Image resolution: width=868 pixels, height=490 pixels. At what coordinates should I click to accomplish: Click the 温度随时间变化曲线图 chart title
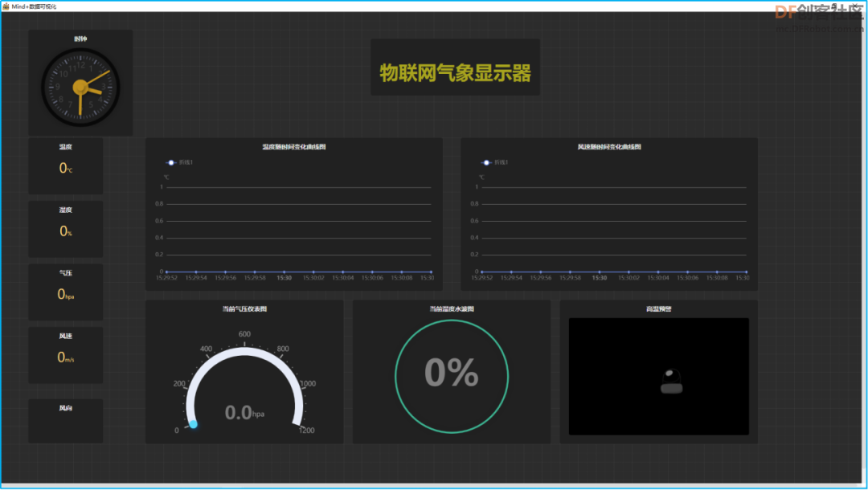pos(294,147)
